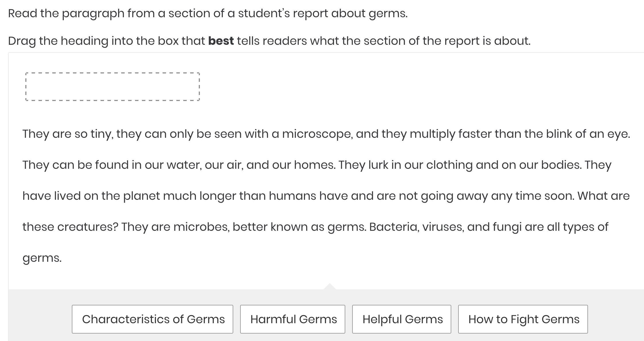Click the word "creatures?" in the passage
Viewport: 644px width, 341px height.
88,227
